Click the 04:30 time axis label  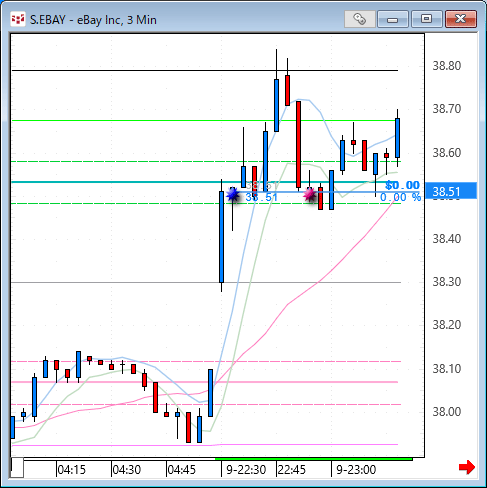(x=126, y=470)
